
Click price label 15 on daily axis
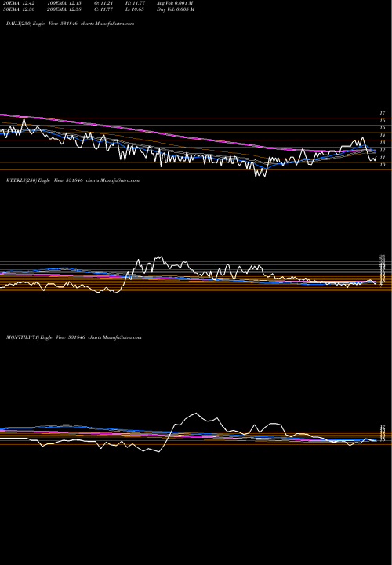coord(383,128)
